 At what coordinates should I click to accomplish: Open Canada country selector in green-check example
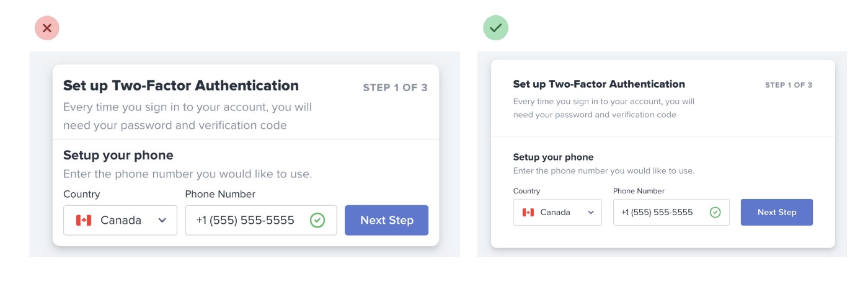[x=557, y=212]
